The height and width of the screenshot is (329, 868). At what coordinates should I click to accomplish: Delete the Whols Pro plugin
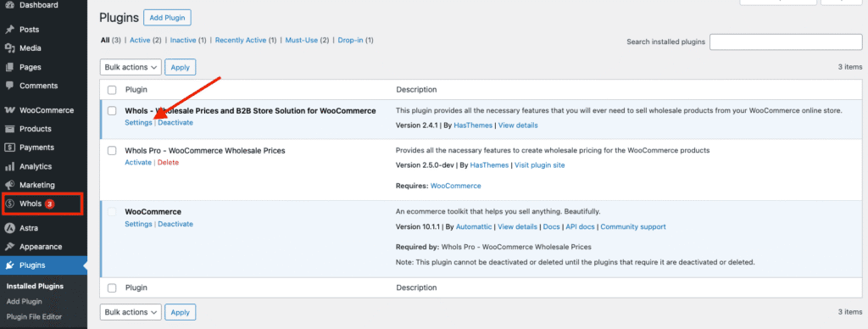[169, 162]
